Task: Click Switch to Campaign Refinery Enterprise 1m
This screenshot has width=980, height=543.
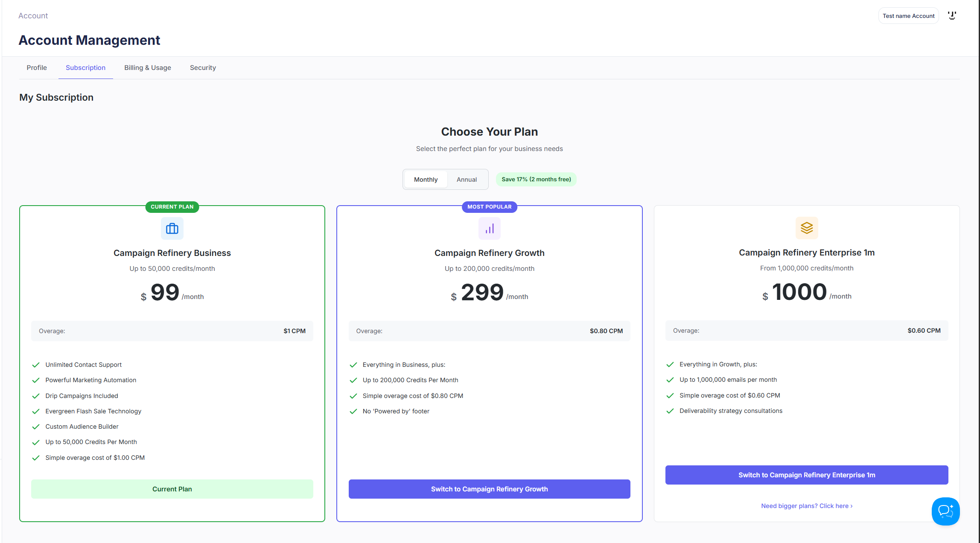Action: point(806,475)
